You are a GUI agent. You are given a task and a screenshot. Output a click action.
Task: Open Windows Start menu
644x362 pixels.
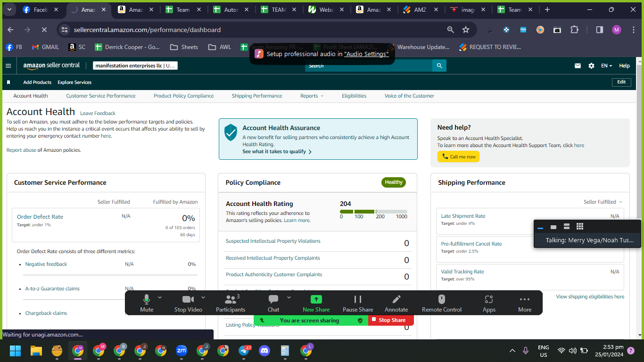point(16,351)
